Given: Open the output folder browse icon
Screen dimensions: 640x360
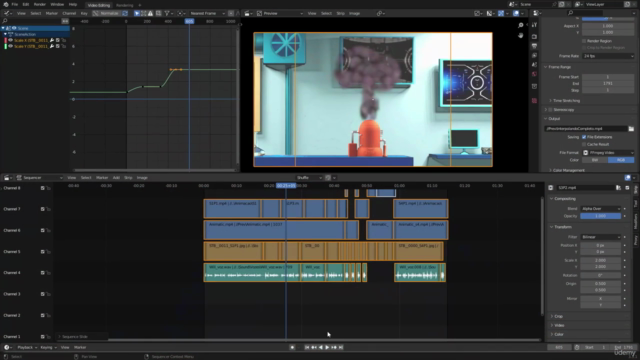Looking at the screenshot, I should (631, 129).
